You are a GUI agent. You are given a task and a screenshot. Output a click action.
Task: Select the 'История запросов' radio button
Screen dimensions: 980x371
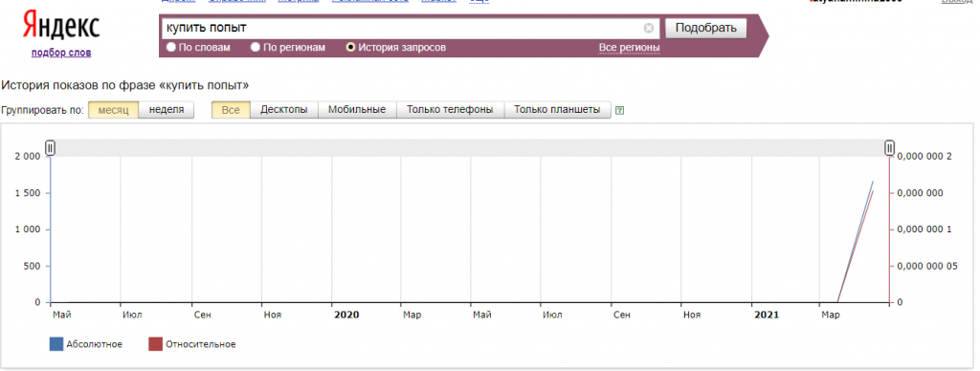(350, 48)
